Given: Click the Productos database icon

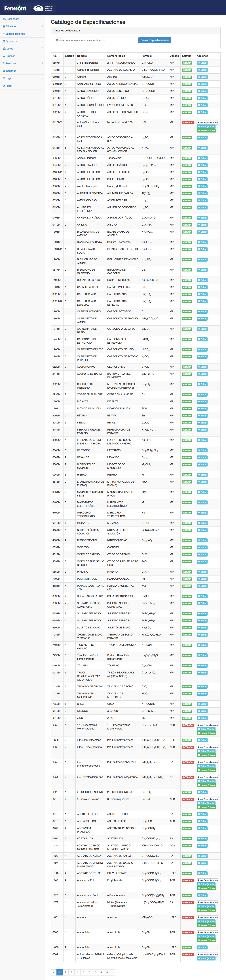Looking at the screenshot, I should (x=4, y=41).
